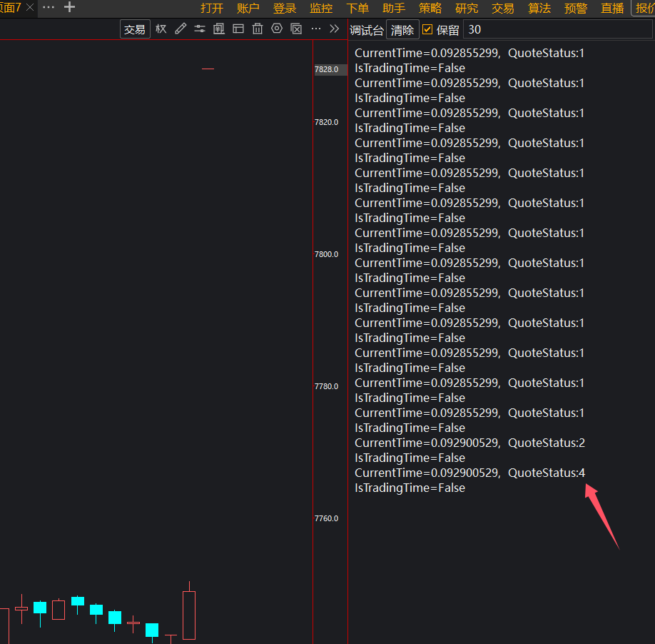Click the hexagon settings icon in chart toolbar
This screenshot has height=644, width=655.
pyautogui.click(x=277, y=29)
